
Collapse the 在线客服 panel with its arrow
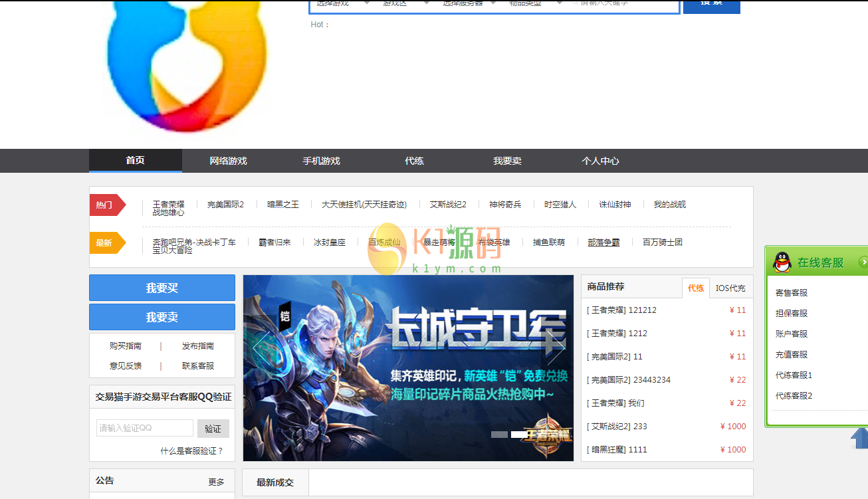coord(863,262)
